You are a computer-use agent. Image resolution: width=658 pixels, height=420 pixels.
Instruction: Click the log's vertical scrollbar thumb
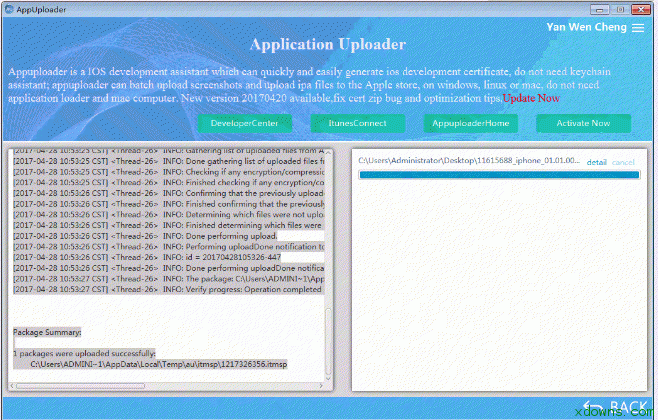328,342
